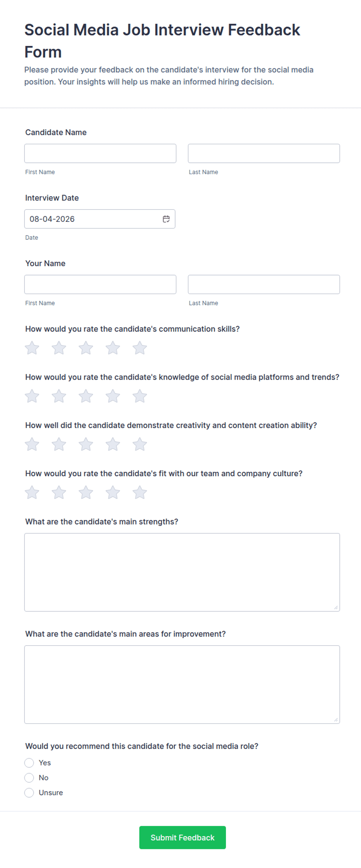The height and width of the screenshot is (868, 361).
Task: Click the main strengths text area
Action: click(x=182, y=572)
